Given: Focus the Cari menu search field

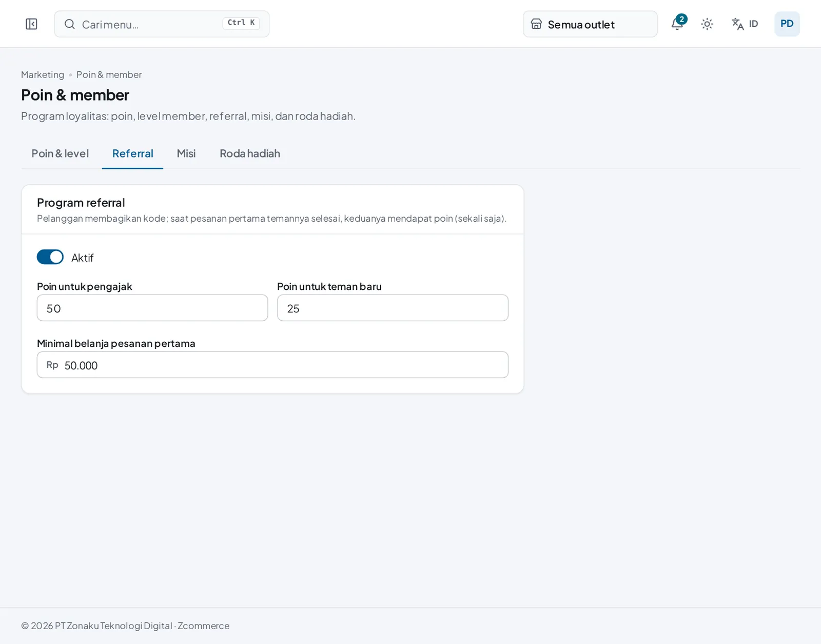Looking at the screenshot, I should (162, 24).
